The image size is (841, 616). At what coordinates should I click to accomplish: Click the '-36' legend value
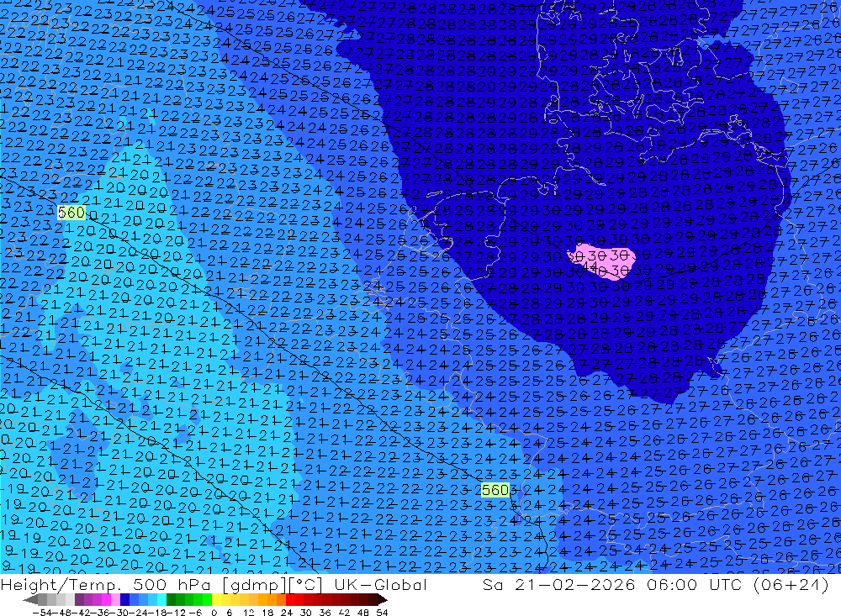(100, 613)
